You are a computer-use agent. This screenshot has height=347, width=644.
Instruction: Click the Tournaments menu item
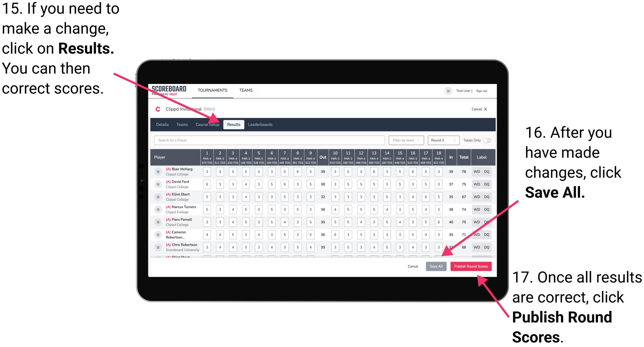click(x=213, y=91)
